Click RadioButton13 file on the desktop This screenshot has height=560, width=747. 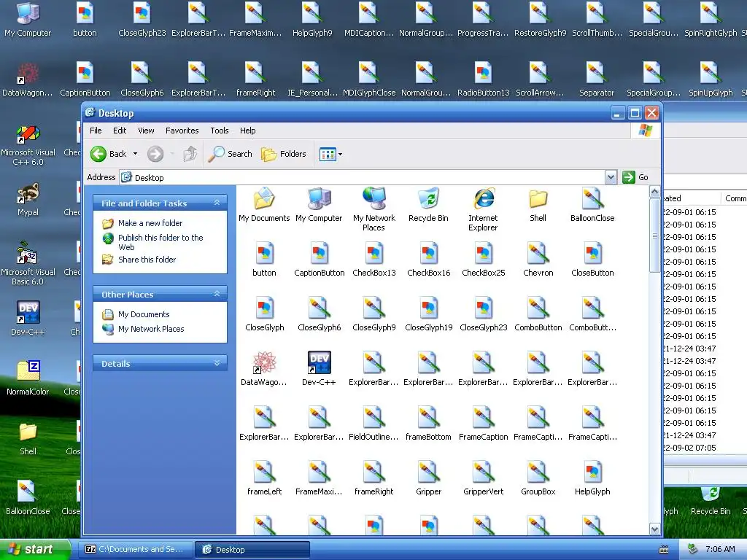pyautogui.click(x=483, y=79)
